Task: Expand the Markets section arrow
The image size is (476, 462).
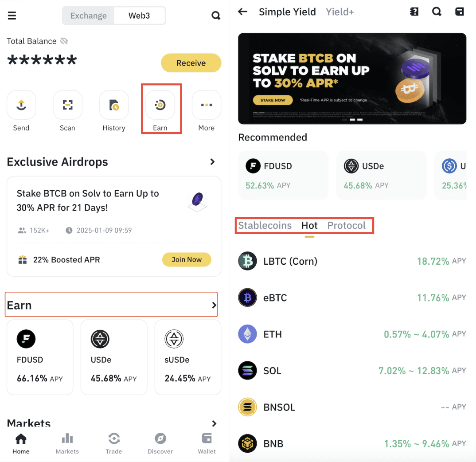Action: point(214,423)
